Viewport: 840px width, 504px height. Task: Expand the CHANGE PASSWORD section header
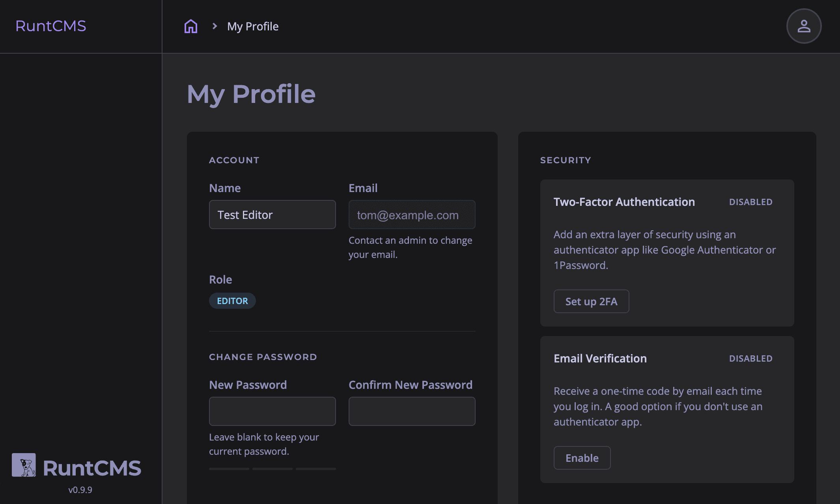pos(263,357)
